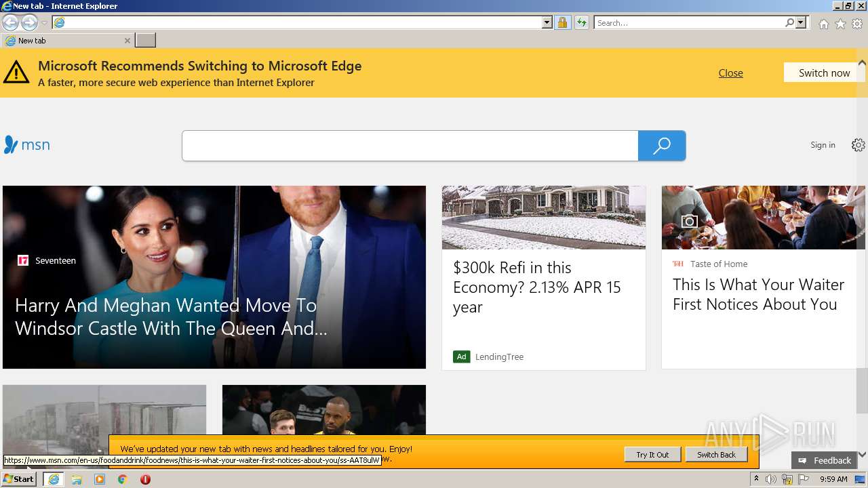Screen dimensions: 868x488
Task: Open the basketball players news thumbnail
Action: [x=324, y=410]
